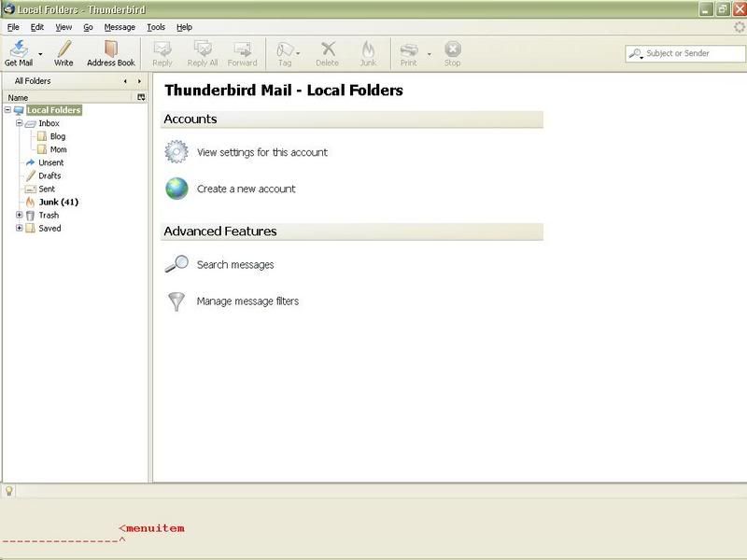Screen dimensions: 747x560
Task: Click the Tag toolbar icon
Action: 285,49
